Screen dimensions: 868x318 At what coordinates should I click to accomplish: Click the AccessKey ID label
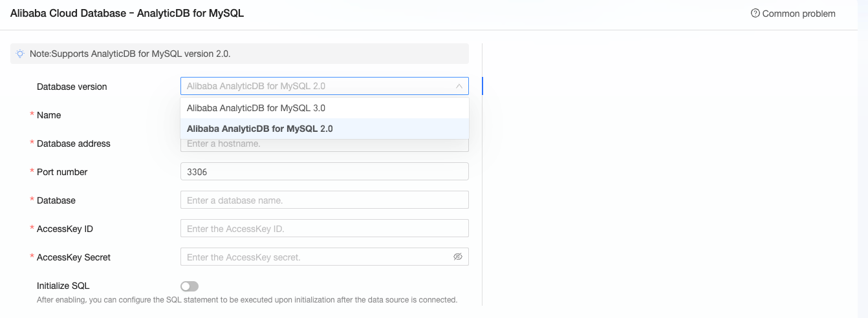[x=65, y=229]
